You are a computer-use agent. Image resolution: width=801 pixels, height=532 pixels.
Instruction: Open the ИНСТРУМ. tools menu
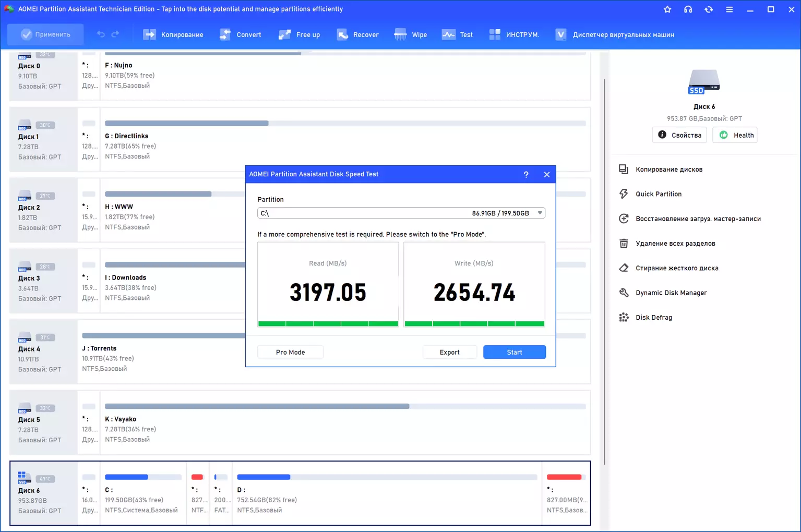coord(514,35)
